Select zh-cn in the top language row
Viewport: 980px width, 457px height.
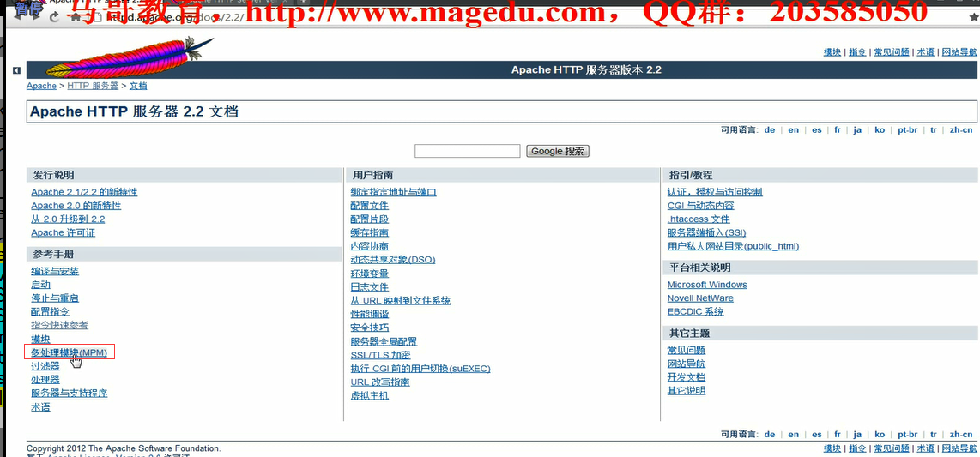pyautogui.click(x=960, y=129)
